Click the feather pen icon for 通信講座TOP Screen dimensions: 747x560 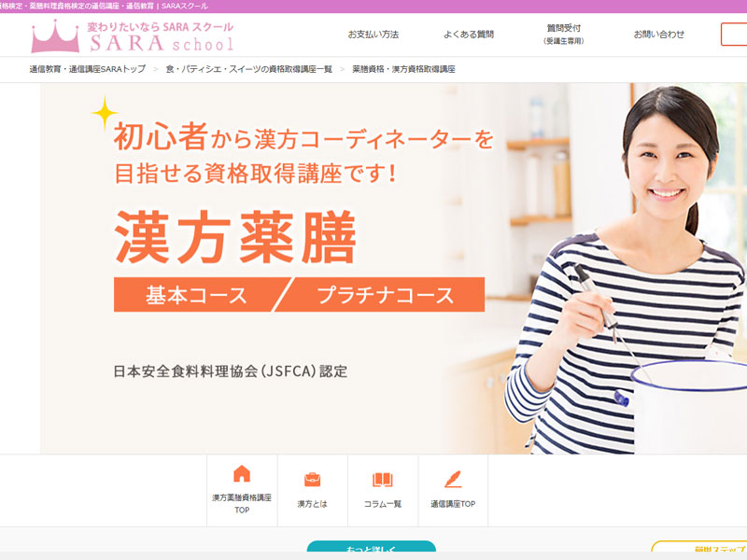(x=453, y=479)
